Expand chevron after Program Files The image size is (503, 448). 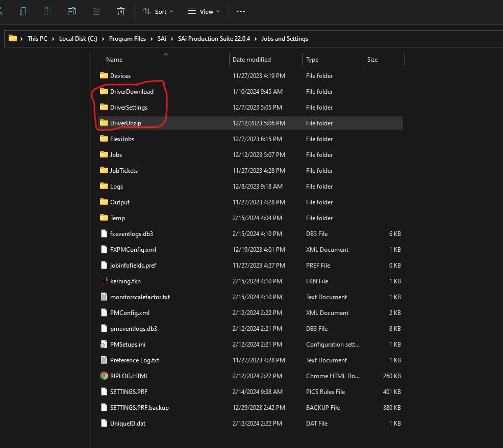coord(152,39)
